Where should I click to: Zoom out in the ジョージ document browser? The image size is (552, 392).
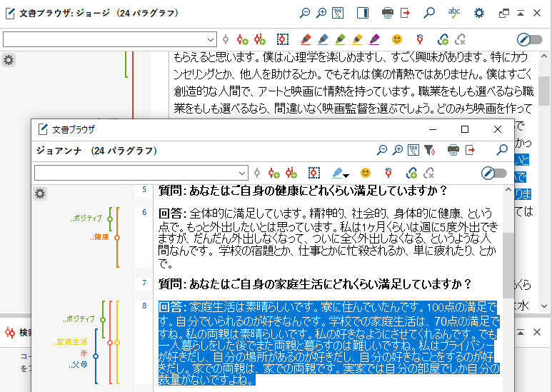click(304, 14)
